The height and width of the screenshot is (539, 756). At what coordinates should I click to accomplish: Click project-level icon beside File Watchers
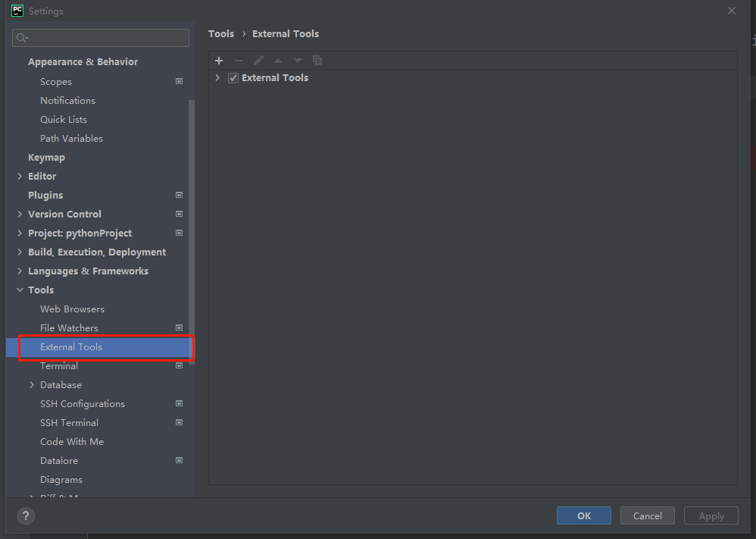tap(179, 327)
